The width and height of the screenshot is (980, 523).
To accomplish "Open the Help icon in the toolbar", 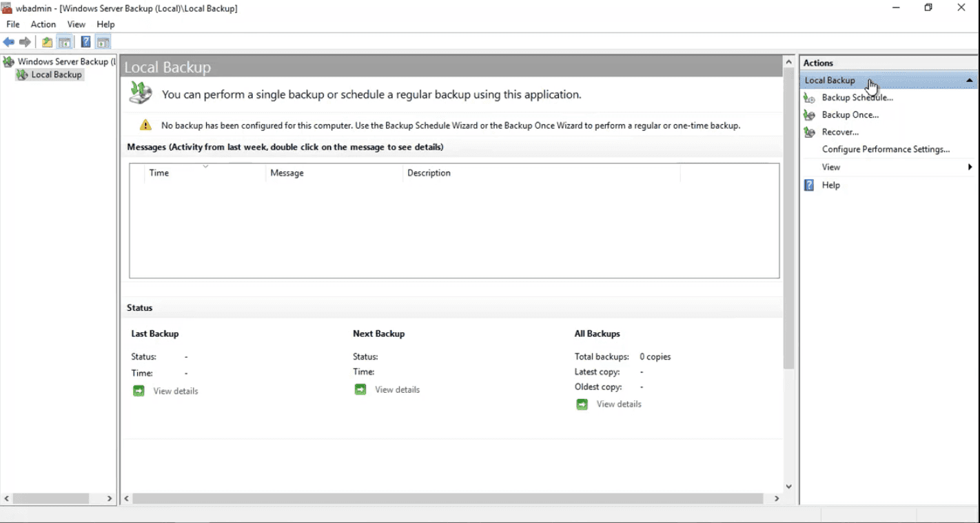I will [x=85, y=42].
